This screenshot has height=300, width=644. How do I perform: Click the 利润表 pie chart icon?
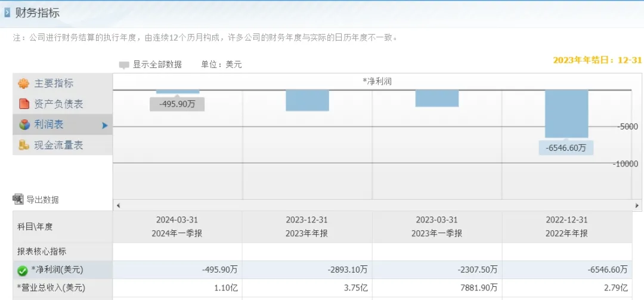[24, 125]
